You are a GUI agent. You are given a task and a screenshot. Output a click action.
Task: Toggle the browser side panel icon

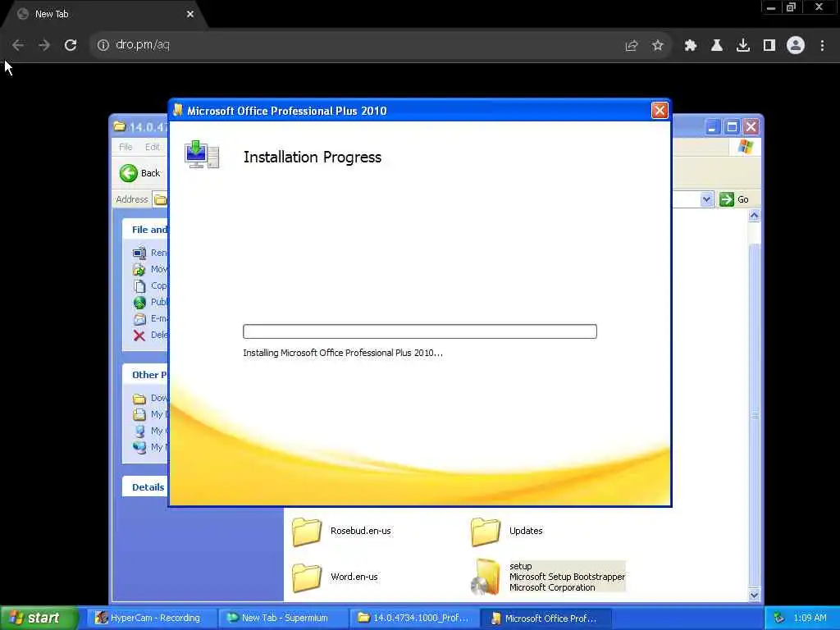[x=769, y=46]
